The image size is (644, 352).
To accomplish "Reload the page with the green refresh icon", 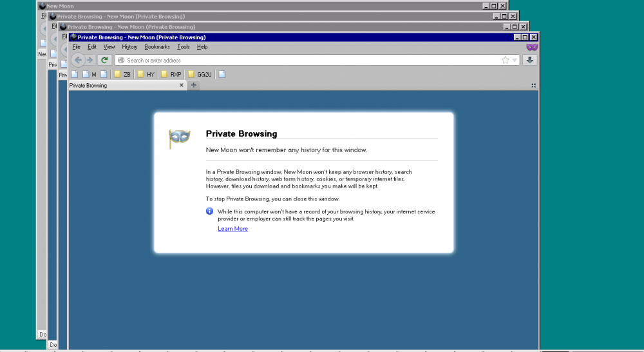I will (104, 60).
